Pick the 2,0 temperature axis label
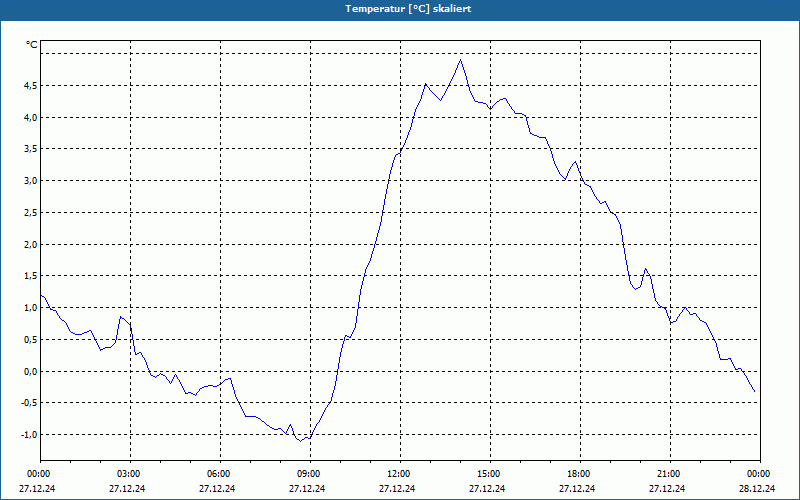 pos(30,244)
